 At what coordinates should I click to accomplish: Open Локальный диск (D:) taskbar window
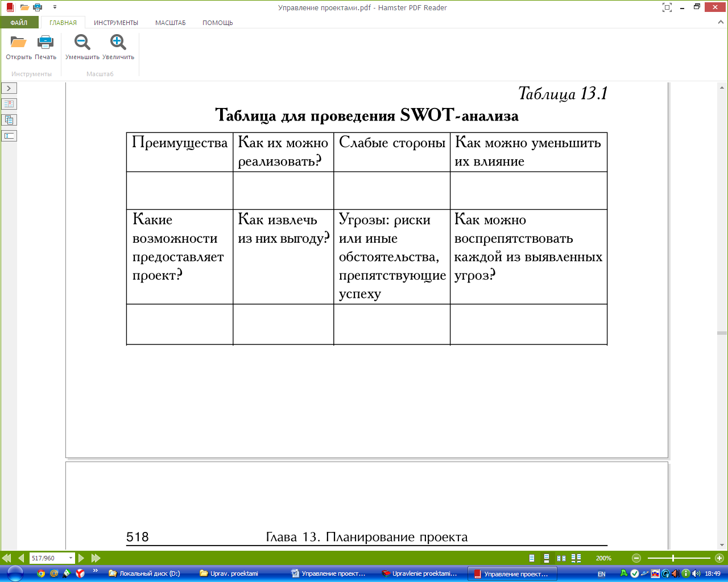click(x=147, y=573)
